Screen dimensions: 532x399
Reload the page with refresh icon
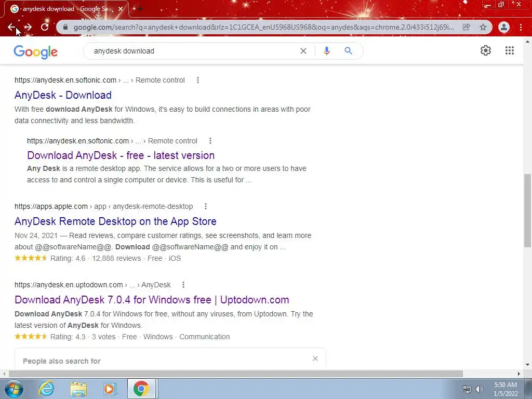[x=45, y=27]
